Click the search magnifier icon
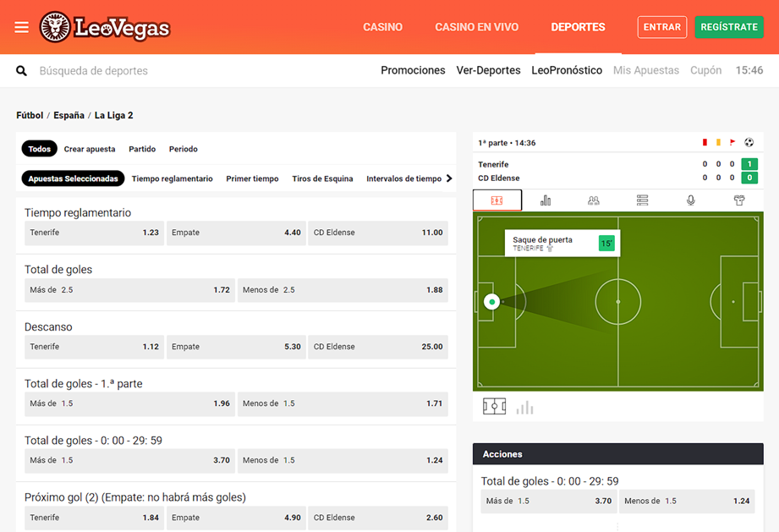Screen dimensions: 779x532 tap(22, 71)
